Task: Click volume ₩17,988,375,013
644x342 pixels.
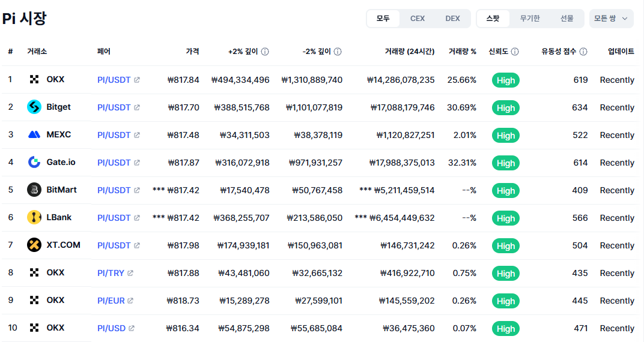Action: pyautogui.click(x=402, y=163)
